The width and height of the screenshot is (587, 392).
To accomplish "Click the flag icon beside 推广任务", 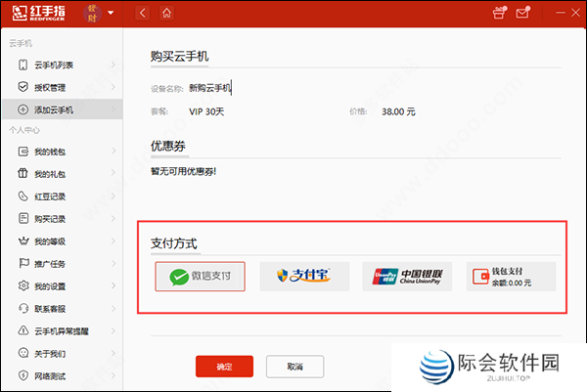I will tap(23, 263).
